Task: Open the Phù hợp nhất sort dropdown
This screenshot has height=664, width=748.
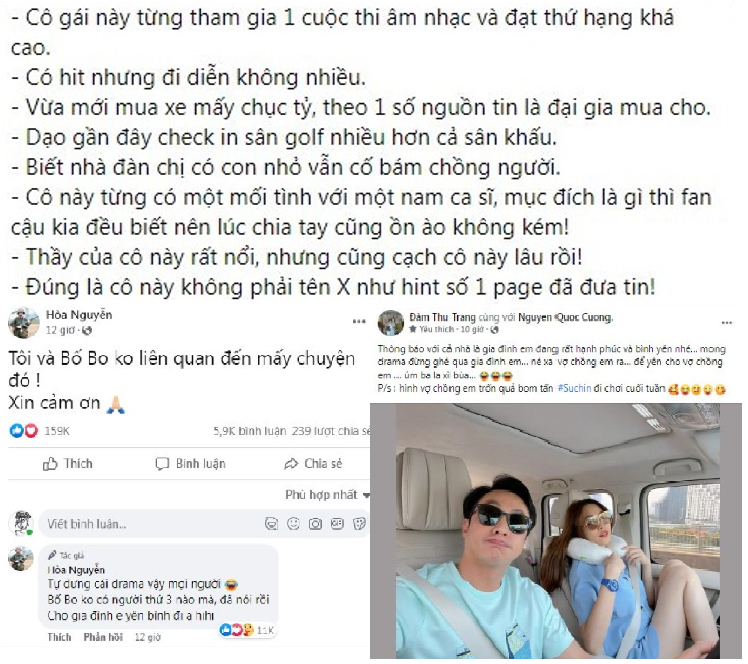Action: pyautogui.click(x=327, y=495)
